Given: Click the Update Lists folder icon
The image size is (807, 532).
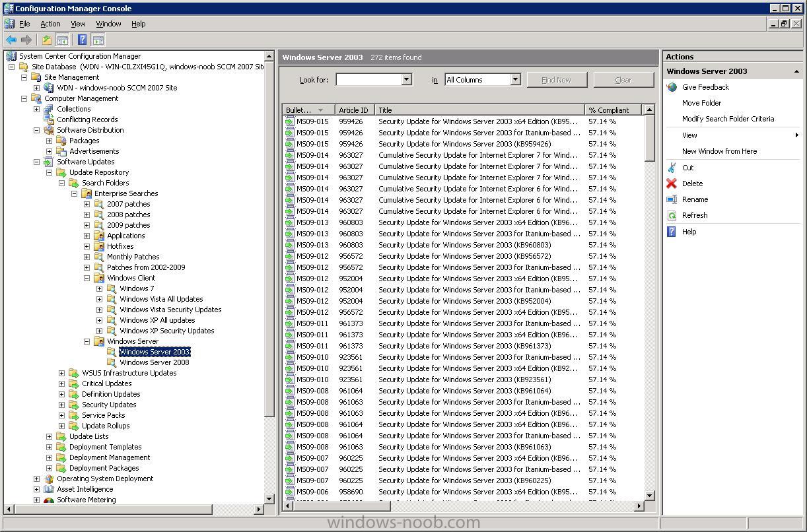Looking at the screenshot, I should 61,436.
